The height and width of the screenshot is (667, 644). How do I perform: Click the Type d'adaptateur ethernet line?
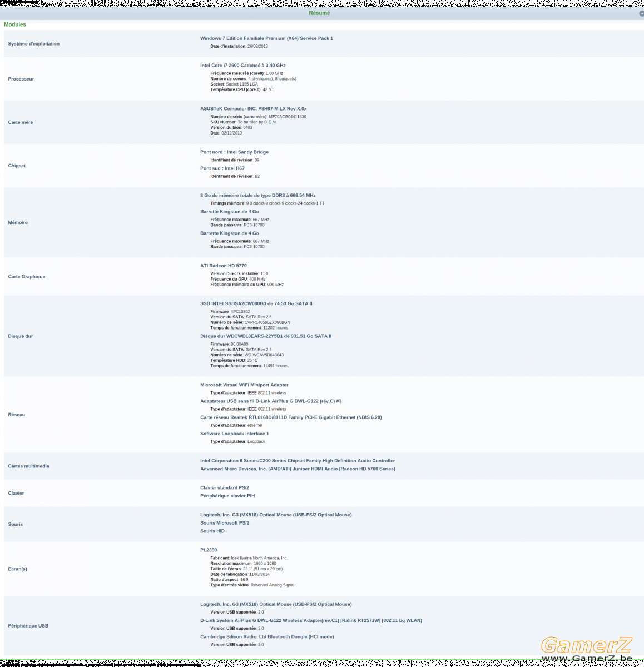(x=236, y=426)
